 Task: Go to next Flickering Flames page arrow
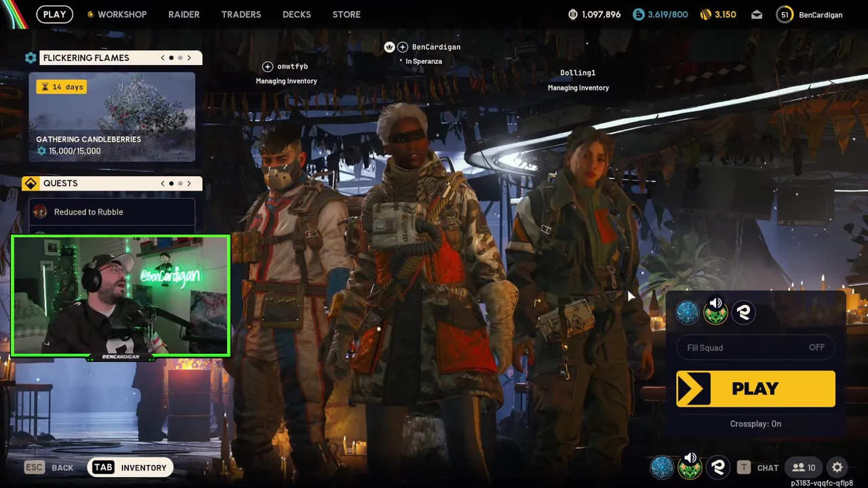click(189, 58)
